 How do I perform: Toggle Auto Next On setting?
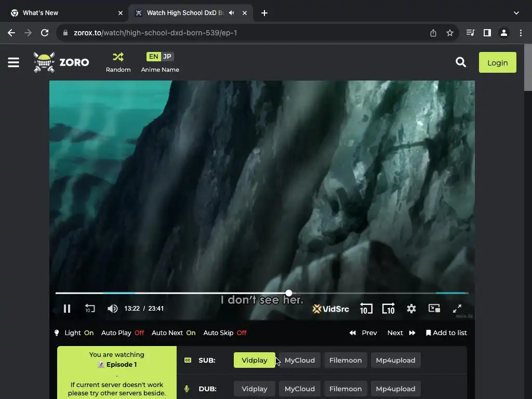pyautogui.click(x=174, y=333)
